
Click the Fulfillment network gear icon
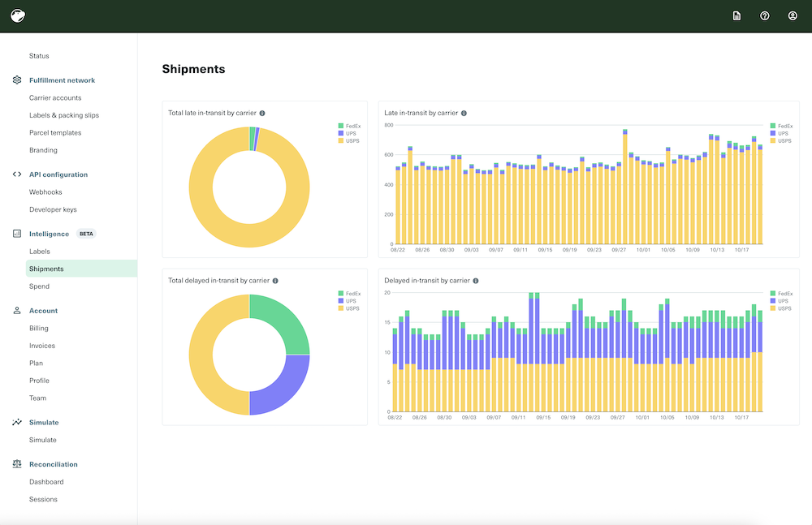[17, 80]
